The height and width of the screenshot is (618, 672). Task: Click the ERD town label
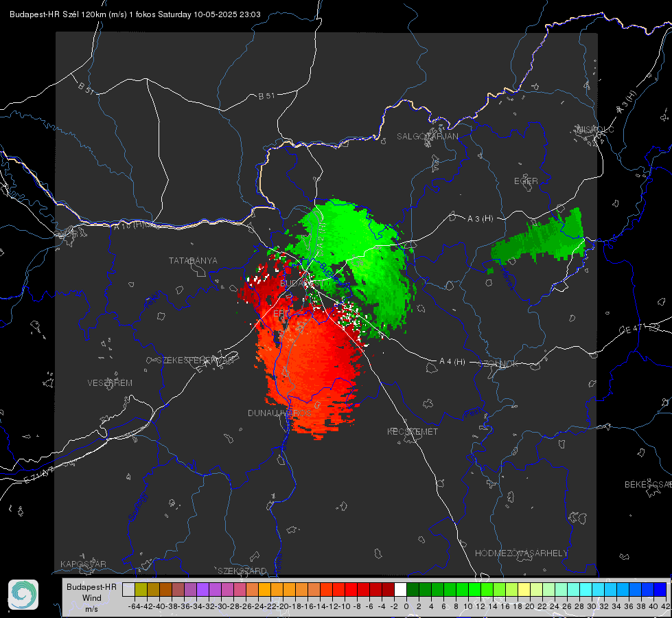tap(281, 314)
